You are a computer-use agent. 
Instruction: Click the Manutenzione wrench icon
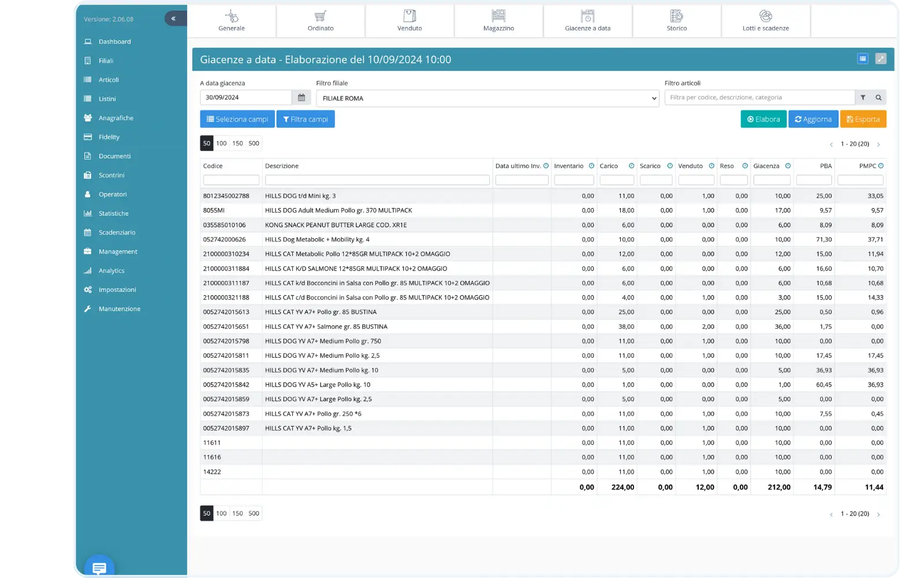[x=88, y=309]
